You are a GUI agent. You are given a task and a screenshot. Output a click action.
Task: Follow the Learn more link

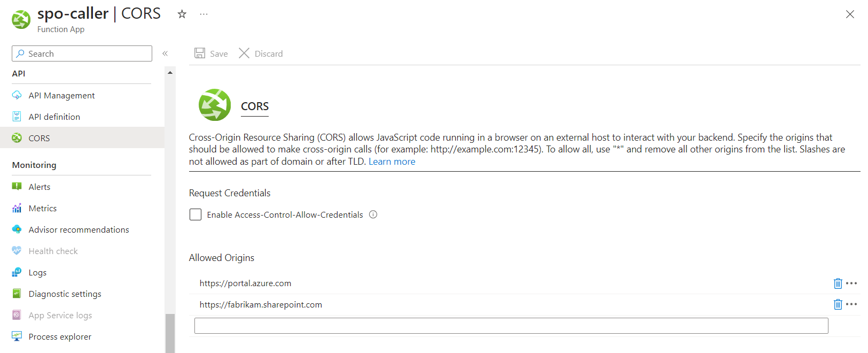click(x=392, y=162)
